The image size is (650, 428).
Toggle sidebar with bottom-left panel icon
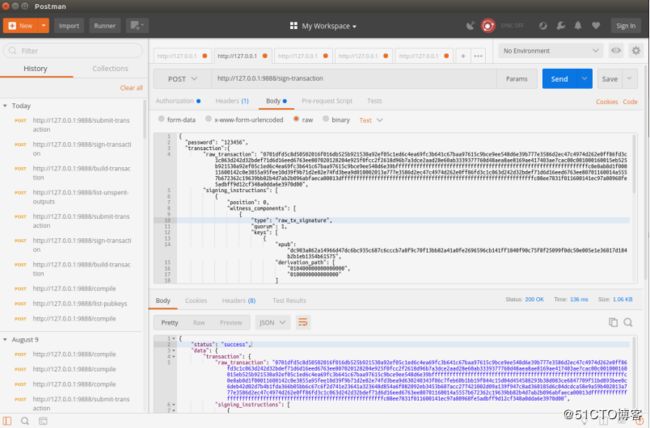pyautogui.click(x=7, y=421)
